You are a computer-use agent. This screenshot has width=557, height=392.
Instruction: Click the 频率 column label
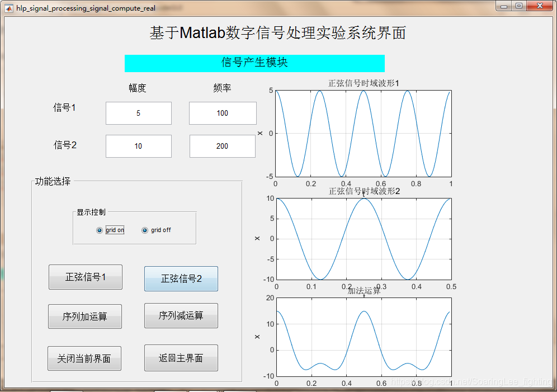click(x=223, y=88)
